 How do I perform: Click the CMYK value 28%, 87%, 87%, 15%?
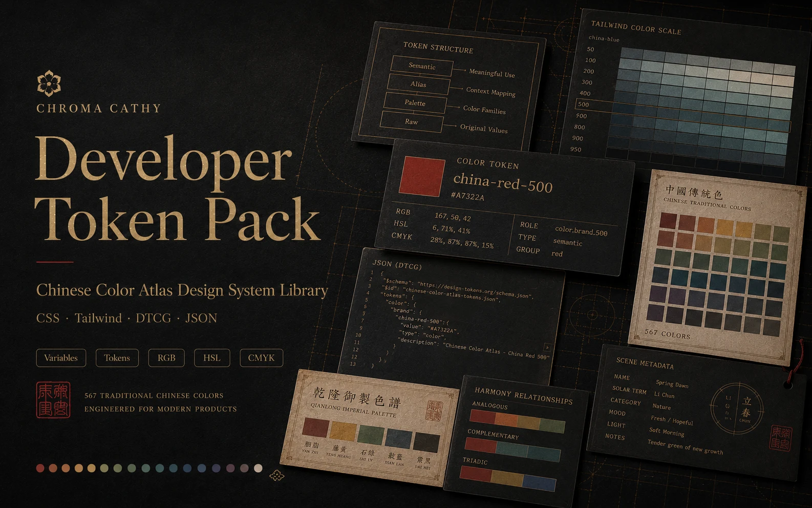pos(462,242)
